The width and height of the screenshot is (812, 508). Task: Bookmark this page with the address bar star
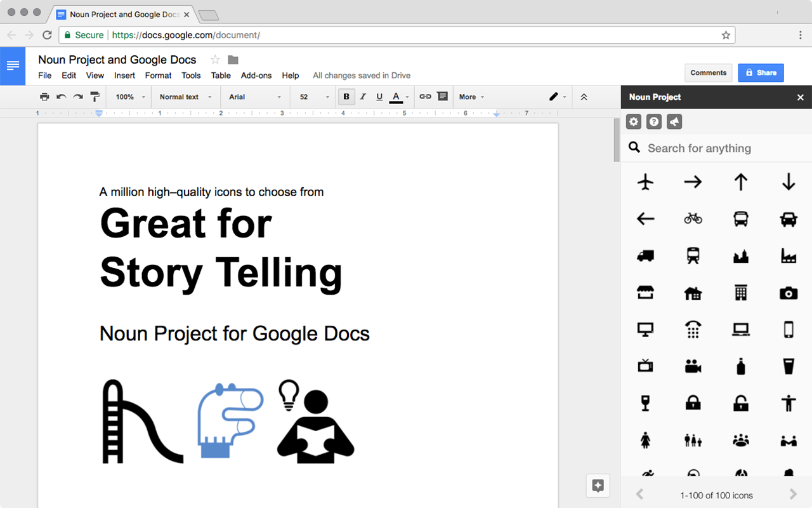click(726, 35)
